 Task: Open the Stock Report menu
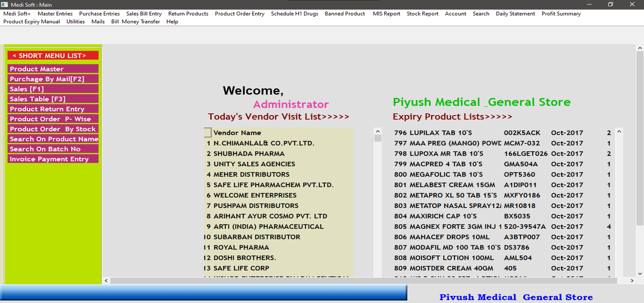[x=422, y=14]
